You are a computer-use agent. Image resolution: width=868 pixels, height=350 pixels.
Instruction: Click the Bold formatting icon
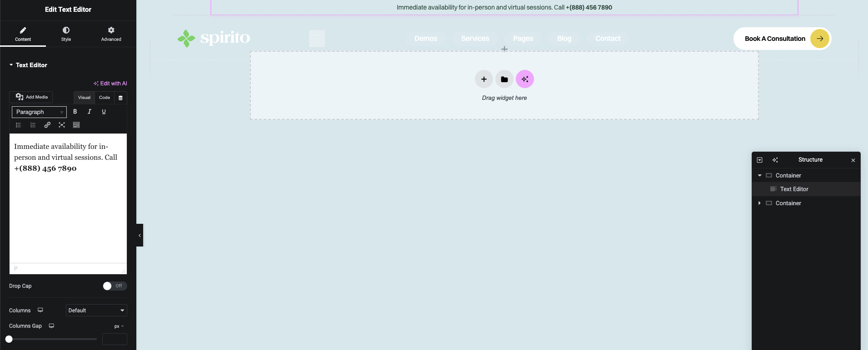click(75, 112)
